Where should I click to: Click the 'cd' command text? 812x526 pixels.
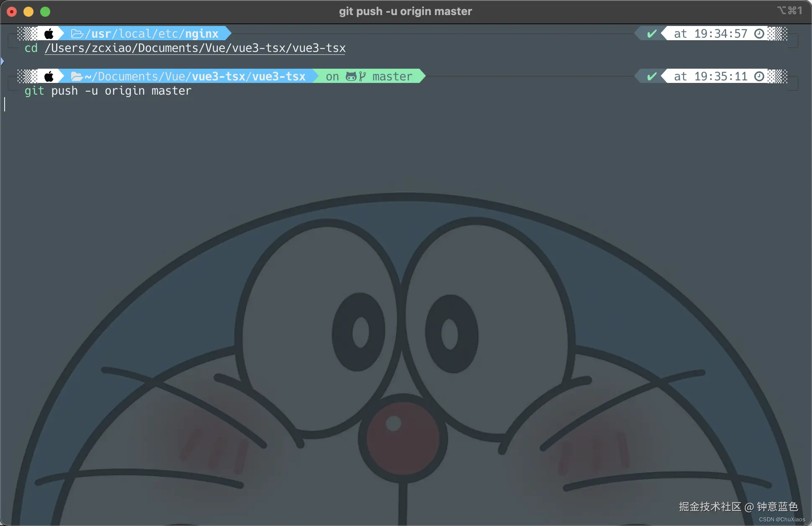pos(31,48)
